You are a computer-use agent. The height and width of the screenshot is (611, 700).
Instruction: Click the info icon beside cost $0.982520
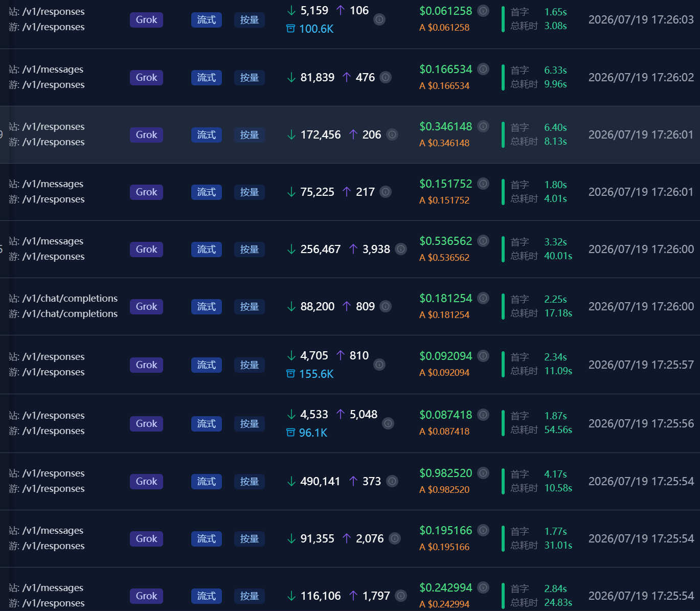click(483, 473)
